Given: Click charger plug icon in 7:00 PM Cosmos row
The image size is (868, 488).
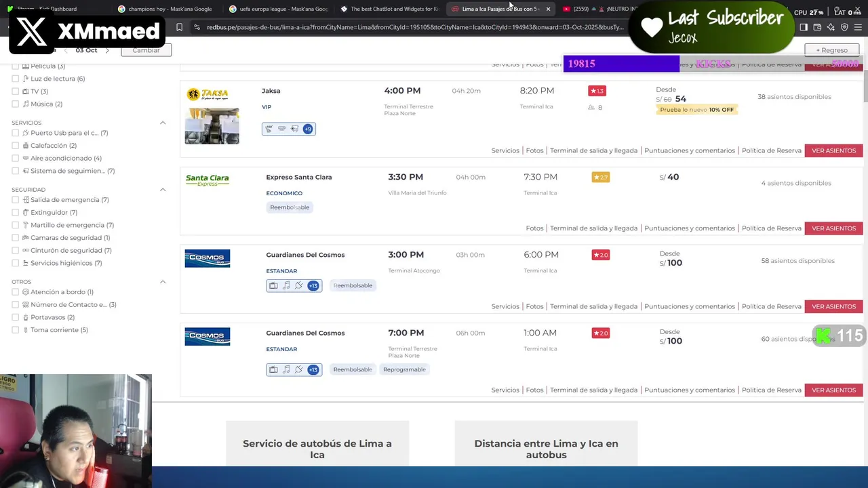Looking at the screenshot, I should (x=298, y=369).
